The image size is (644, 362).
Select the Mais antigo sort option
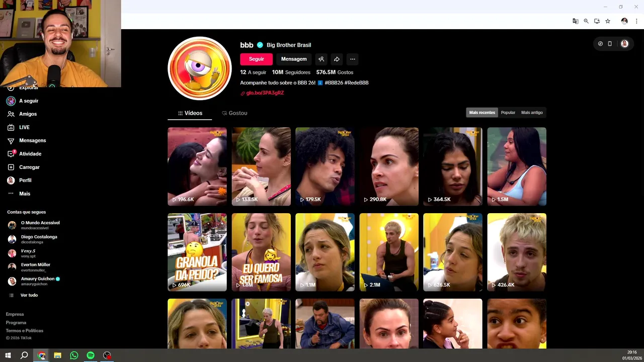click(532, 113)
